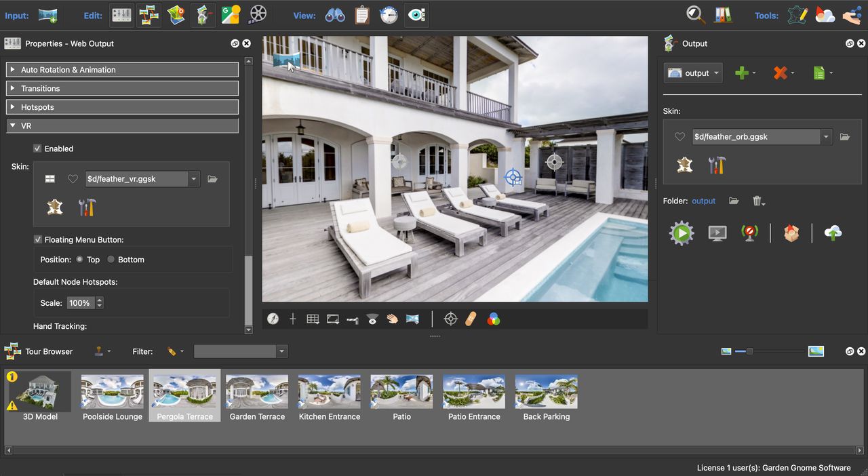The height and width of the screenshot is (476, 868).
Task: Click the grid icon in viewer toolbar
Action: [313, 319]
